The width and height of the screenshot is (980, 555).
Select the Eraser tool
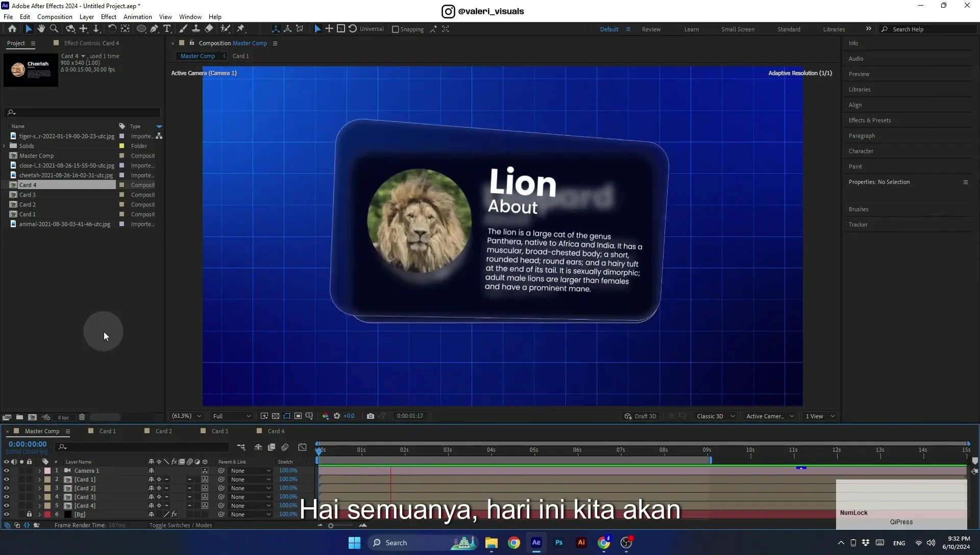209,29
